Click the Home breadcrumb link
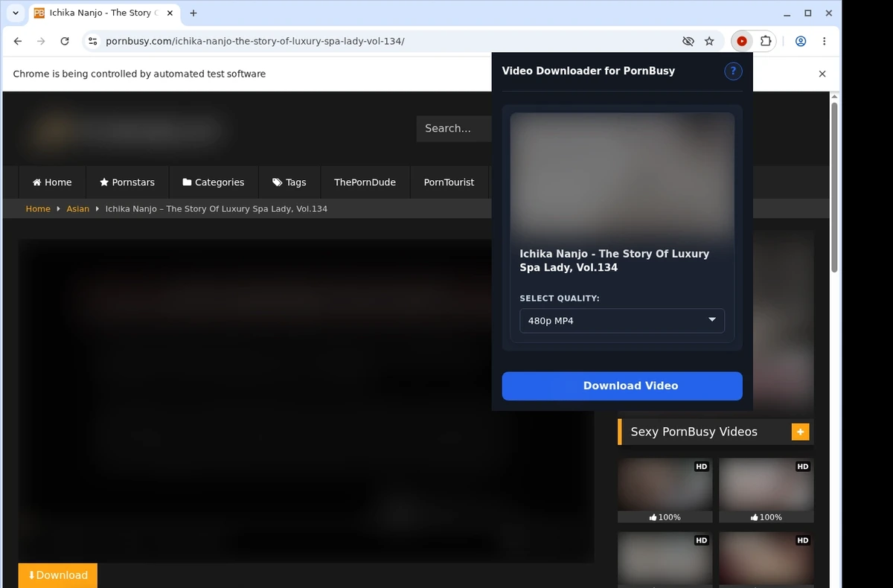The width and height of the screenshot is (893, 588). (38, 209)
